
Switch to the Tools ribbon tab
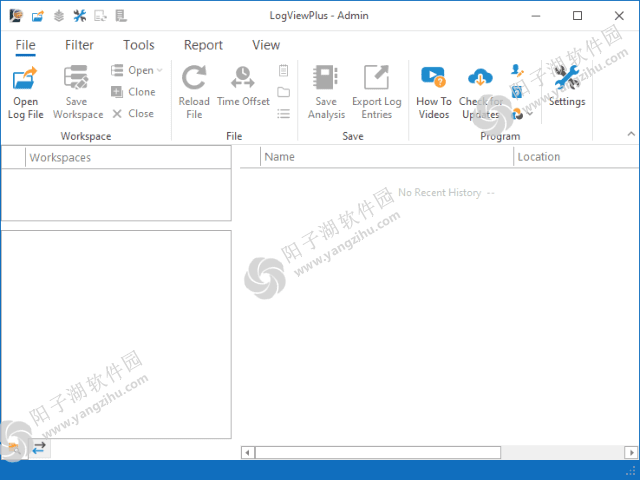pyautogui.click(x=139, y=45)
